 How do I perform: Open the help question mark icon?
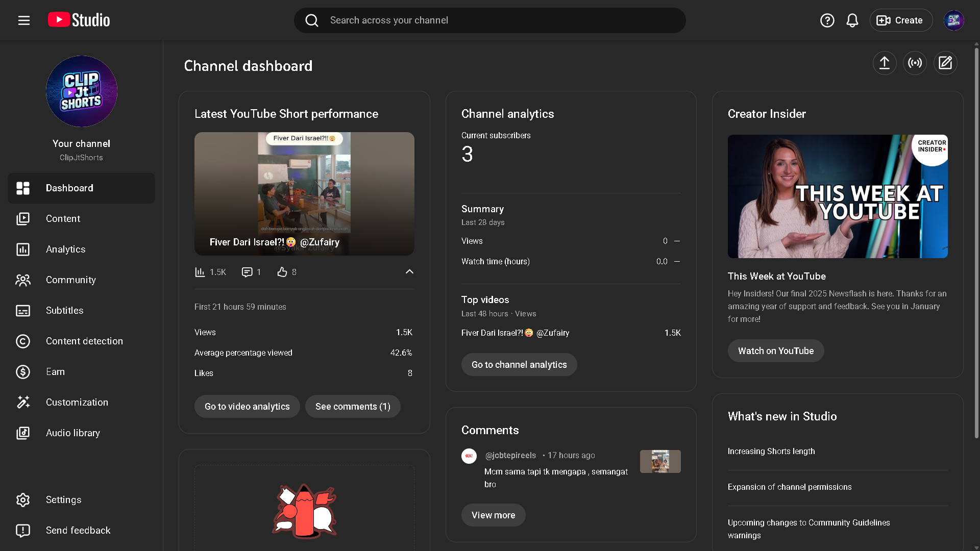[827, 20]
